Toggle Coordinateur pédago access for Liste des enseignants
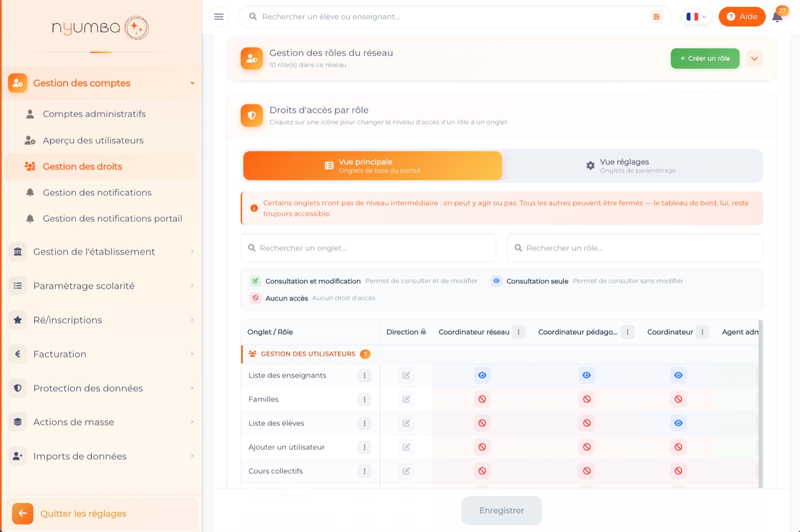 coord(587,375)
